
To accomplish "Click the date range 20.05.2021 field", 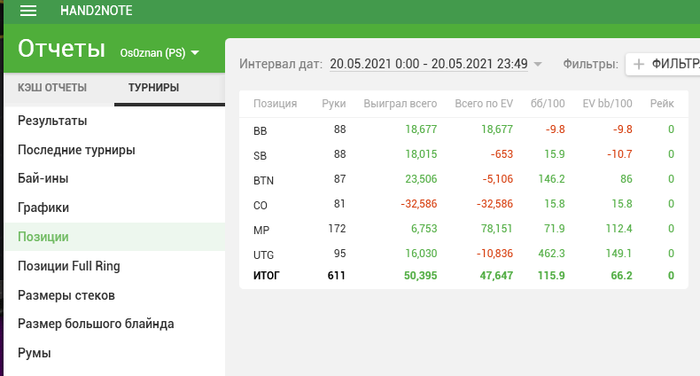I will tap(429, 64).
